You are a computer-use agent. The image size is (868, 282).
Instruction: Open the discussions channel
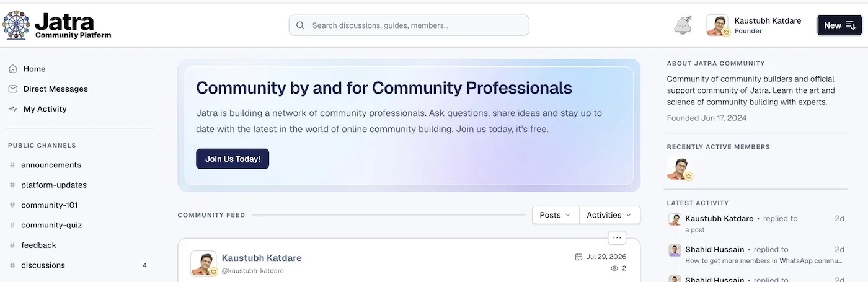pos(43,265)
